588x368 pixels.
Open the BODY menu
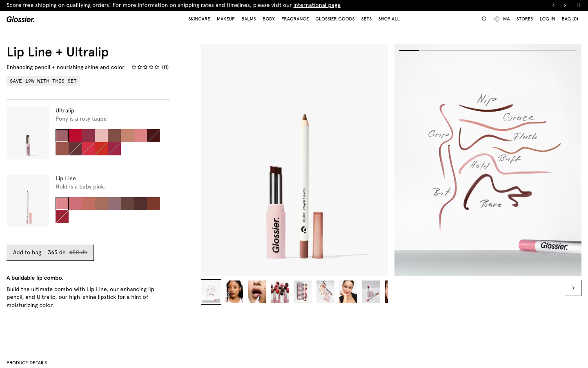coord(269,19)
